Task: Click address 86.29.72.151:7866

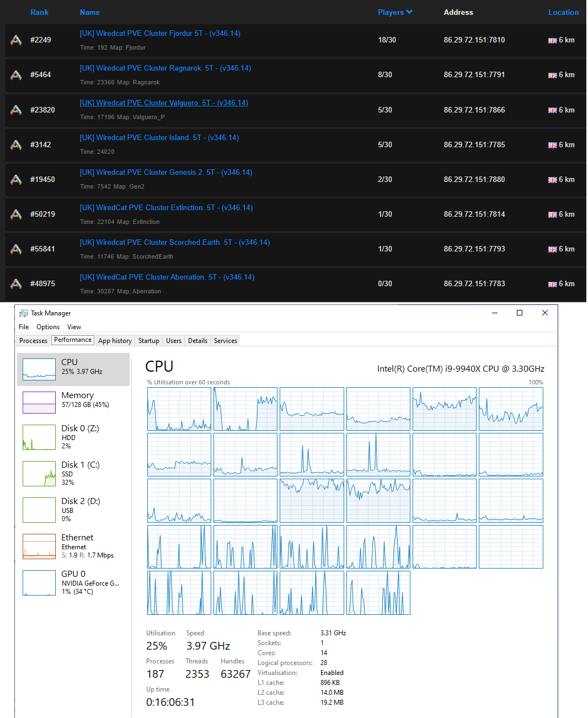Action: (x=474, y=110)
